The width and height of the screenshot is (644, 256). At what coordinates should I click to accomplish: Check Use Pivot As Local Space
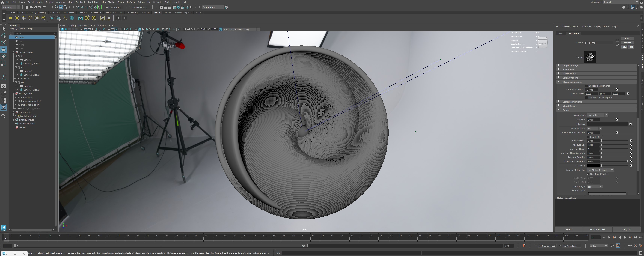586,98
